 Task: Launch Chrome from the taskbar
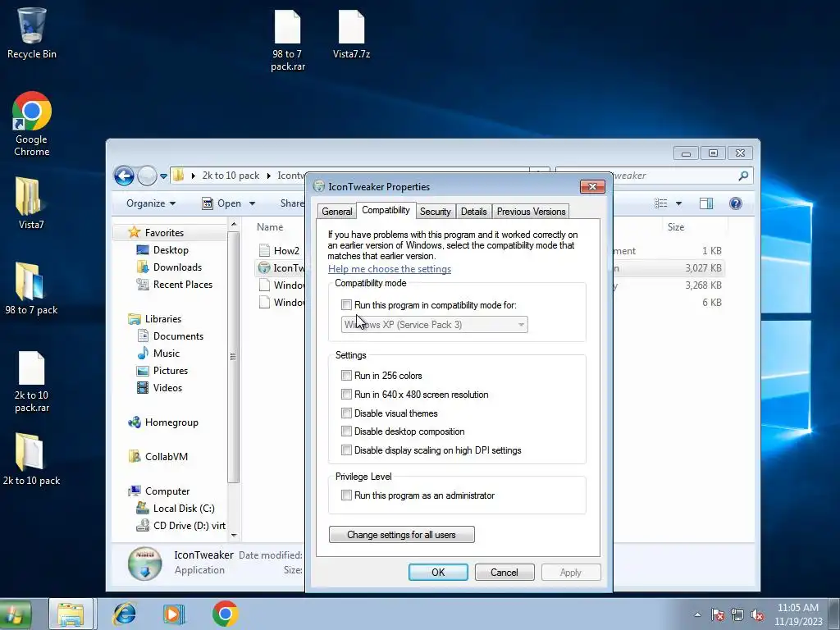coord(225,614)
